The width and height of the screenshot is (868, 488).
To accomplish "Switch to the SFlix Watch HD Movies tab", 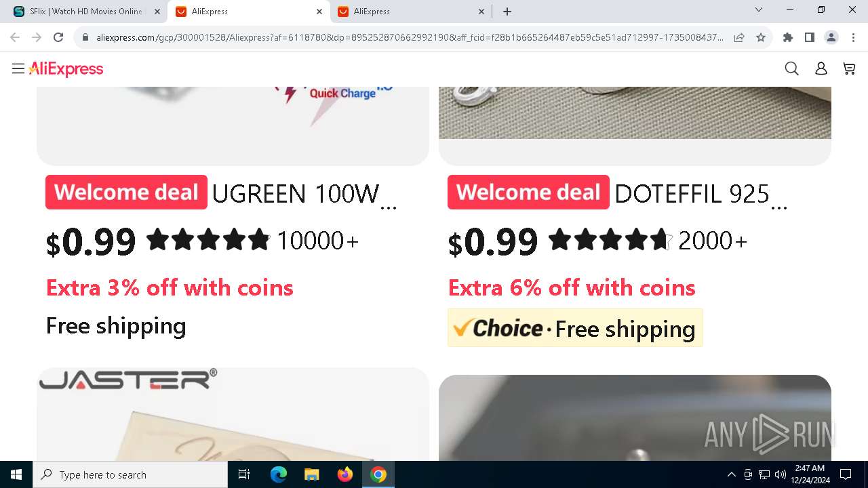I will point(85,12).
